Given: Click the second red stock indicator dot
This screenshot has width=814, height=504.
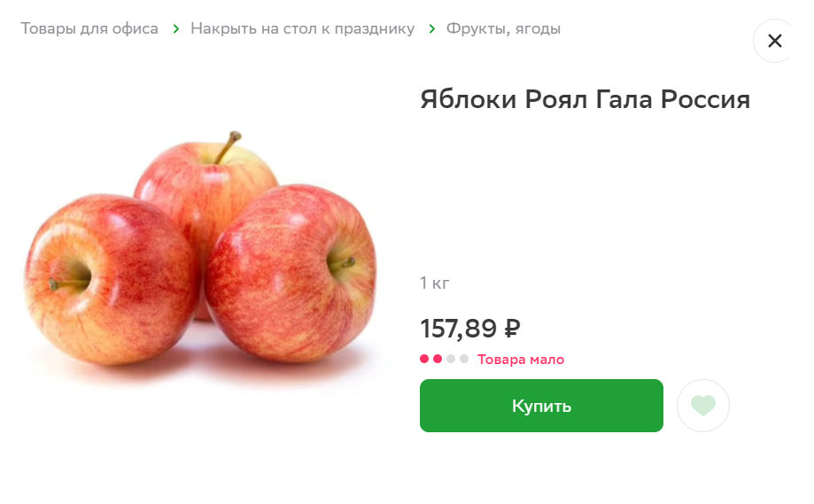Looking at the screenshot, I should pyautogui.click(x=438, y=359).
